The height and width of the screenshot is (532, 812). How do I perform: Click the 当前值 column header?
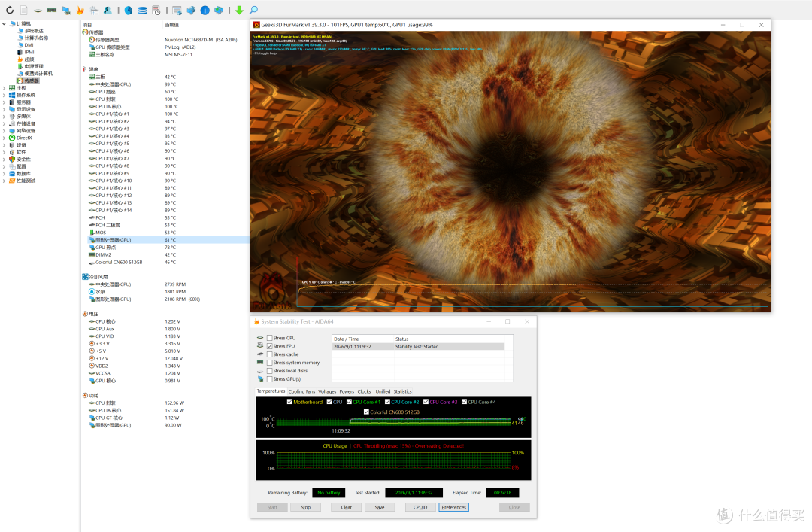click(172, 25)
